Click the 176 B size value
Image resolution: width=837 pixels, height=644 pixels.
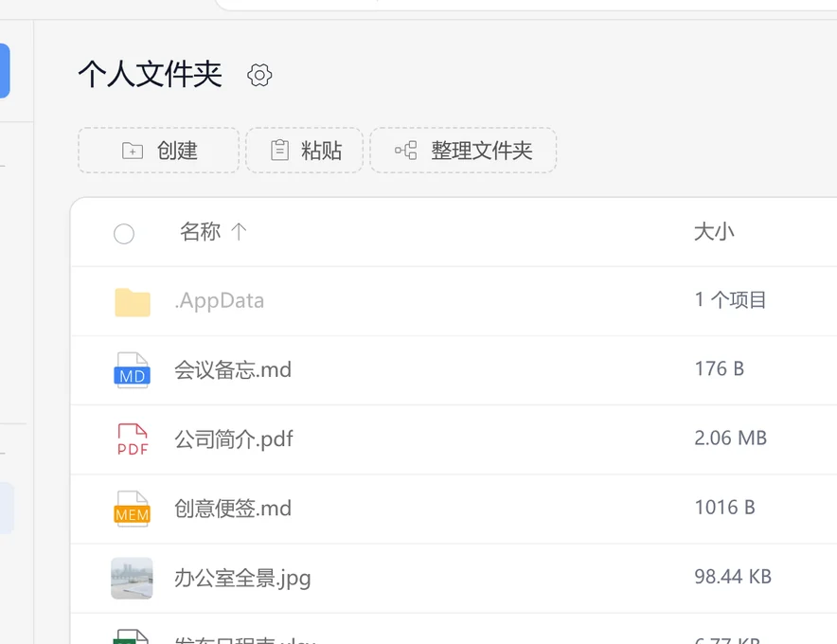(719, 368)
